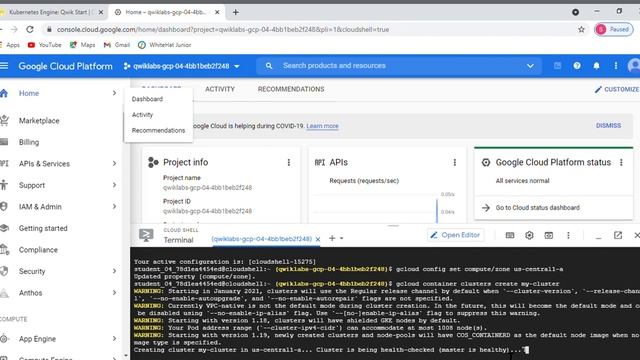Click the Open Editor button
Image resolution: width=640 pixels, height=360 pixels.
tap(456, 235)
